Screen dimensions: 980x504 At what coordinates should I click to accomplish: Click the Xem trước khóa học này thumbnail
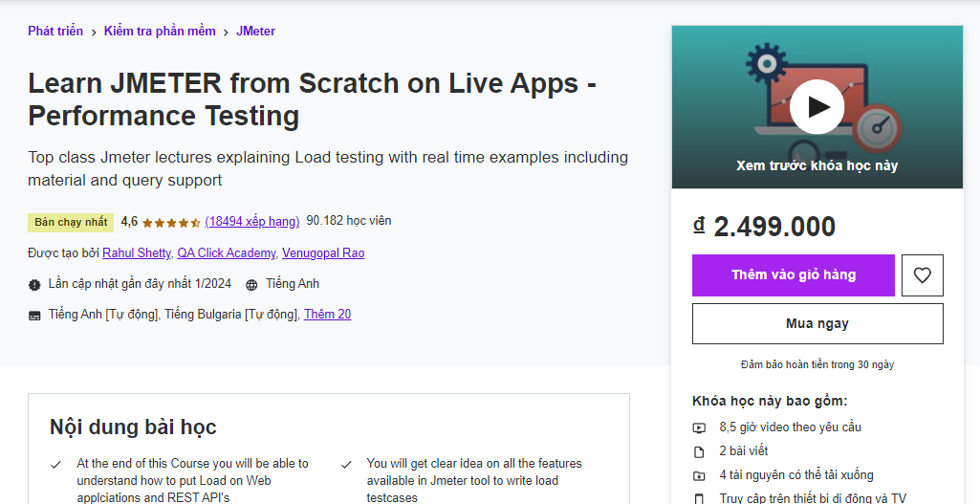[817, 165]
